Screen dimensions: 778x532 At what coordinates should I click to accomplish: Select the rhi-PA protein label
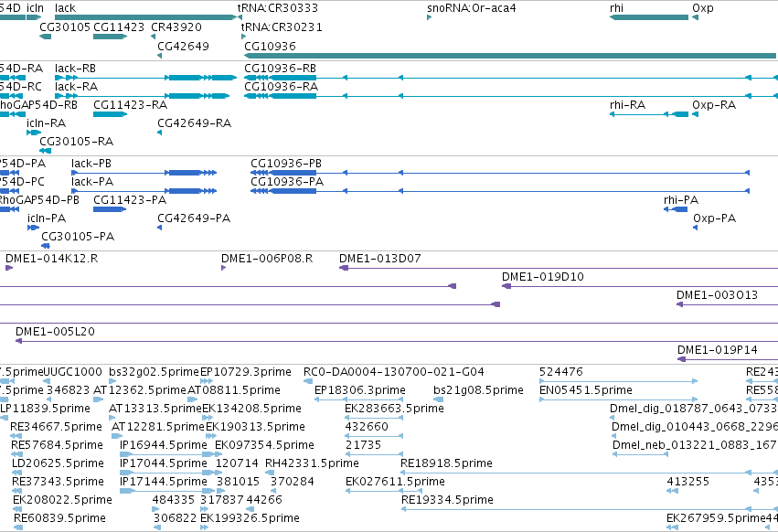[681, 200]
